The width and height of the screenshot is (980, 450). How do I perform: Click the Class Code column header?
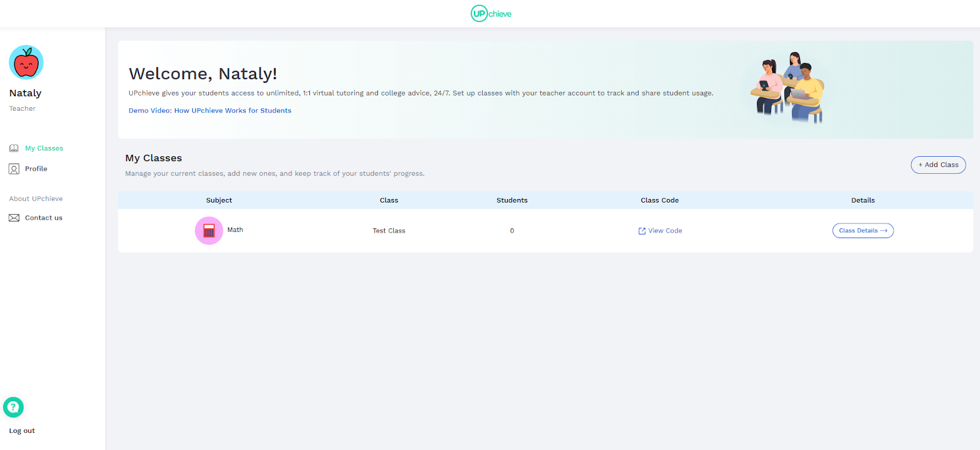point(660,200)
